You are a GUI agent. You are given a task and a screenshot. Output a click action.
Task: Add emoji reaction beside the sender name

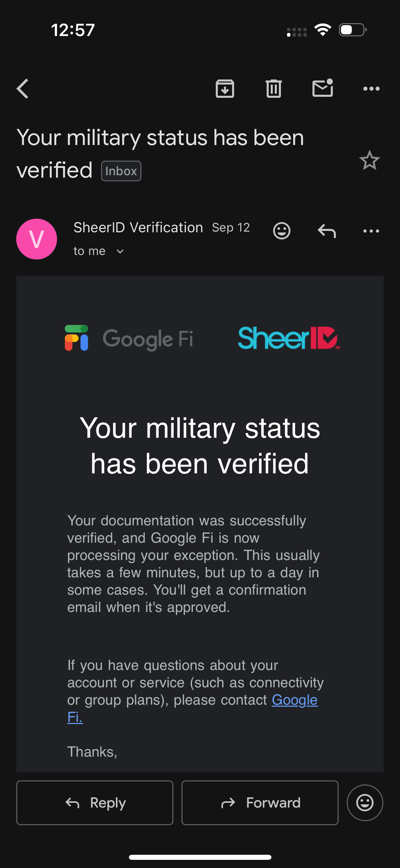[282, 231]
